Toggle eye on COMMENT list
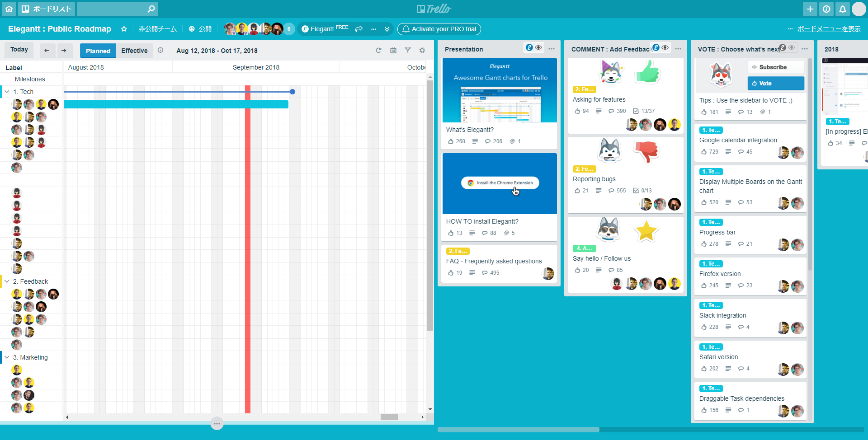This screenshot has width=868, height=440. coord(665,47)
